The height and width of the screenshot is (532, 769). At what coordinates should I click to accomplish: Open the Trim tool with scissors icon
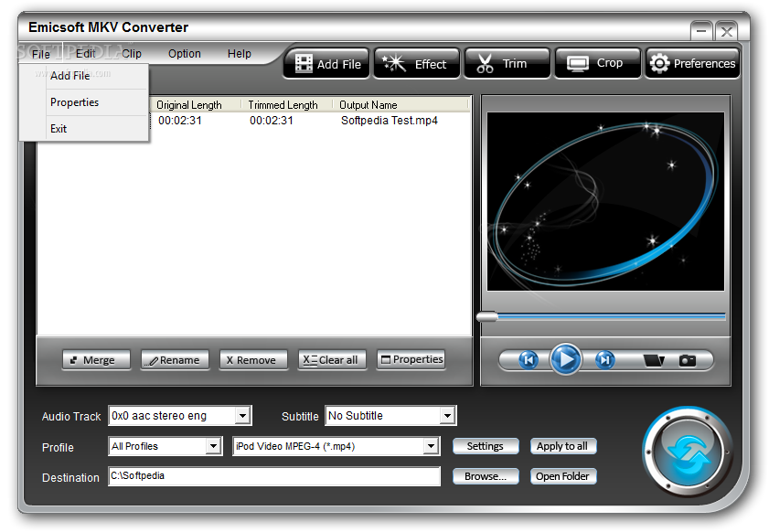[x=507, y=64]
